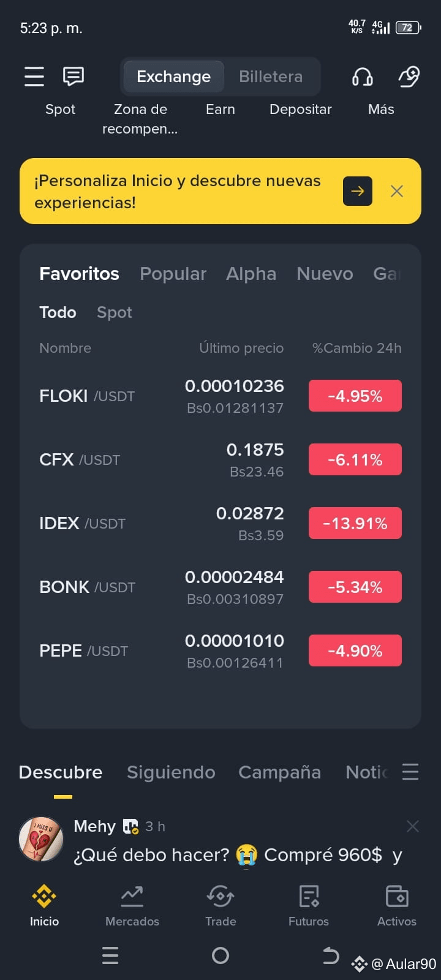The width and height of the screenshot is (441, 980).
Task: Tap the IDEX -13.91% change badge
Action: click(x=355, y=523)
